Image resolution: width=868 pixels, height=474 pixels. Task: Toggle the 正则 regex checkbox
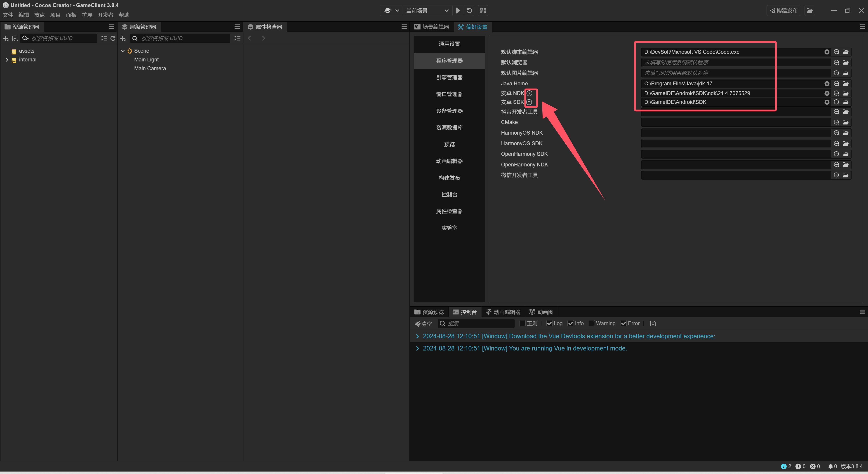[523, 324]
